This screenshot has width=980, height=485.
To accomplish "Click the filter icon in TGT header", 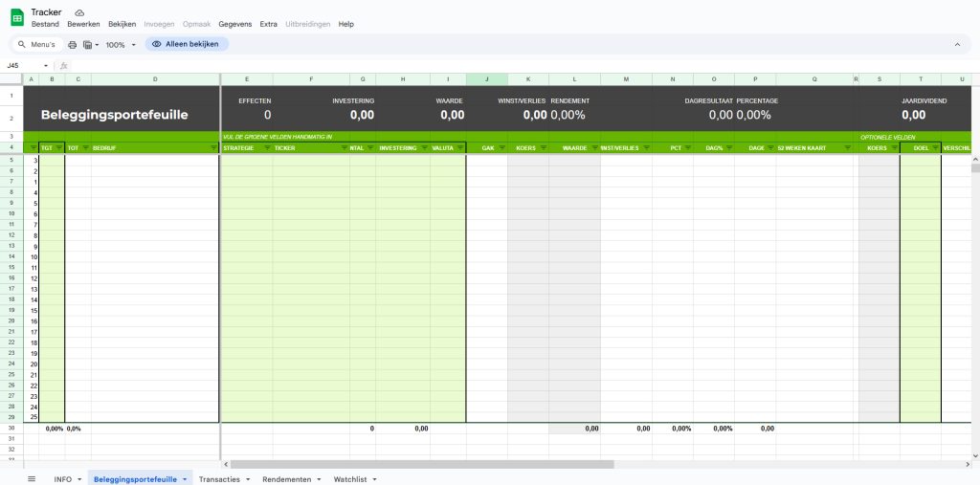I will click(x=59, y=148).
